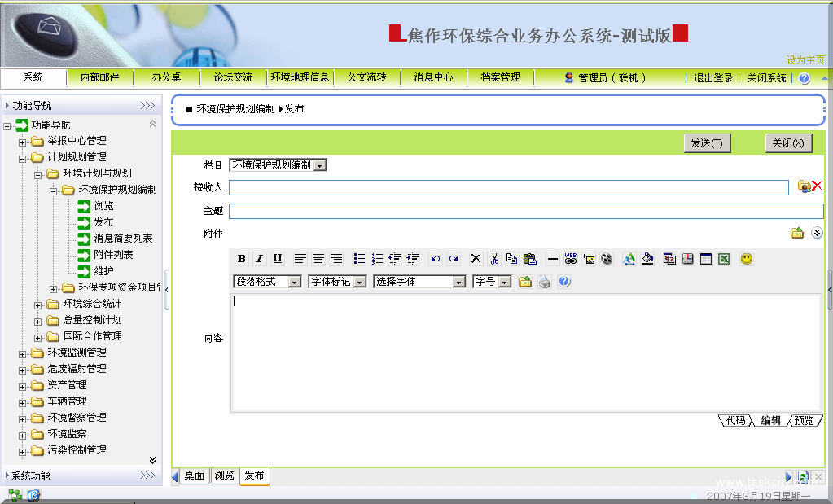This screenshot has width=833, height=504.
Task: Click into the 主题 input field
Action: coord(525,211)
